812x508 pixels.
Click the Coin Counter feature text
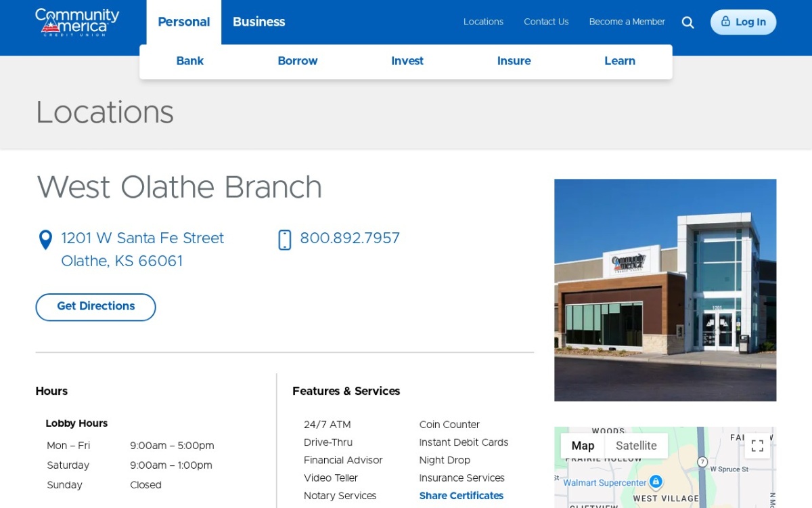tap(449, 425)
